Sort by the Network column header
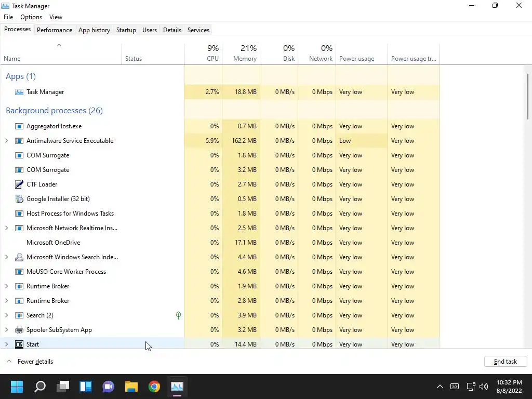Screen dimensions: 532x399 (317, 54)
